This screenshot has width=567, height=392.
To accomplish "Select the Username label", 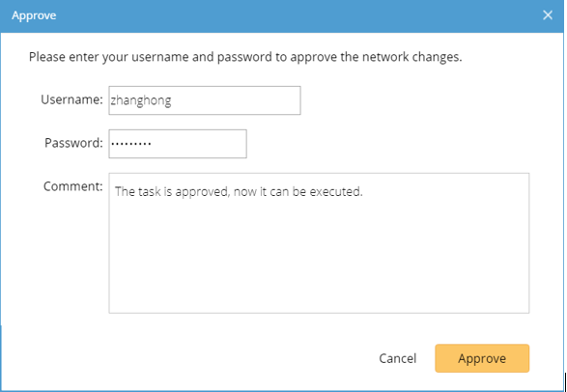I will 71,99.
